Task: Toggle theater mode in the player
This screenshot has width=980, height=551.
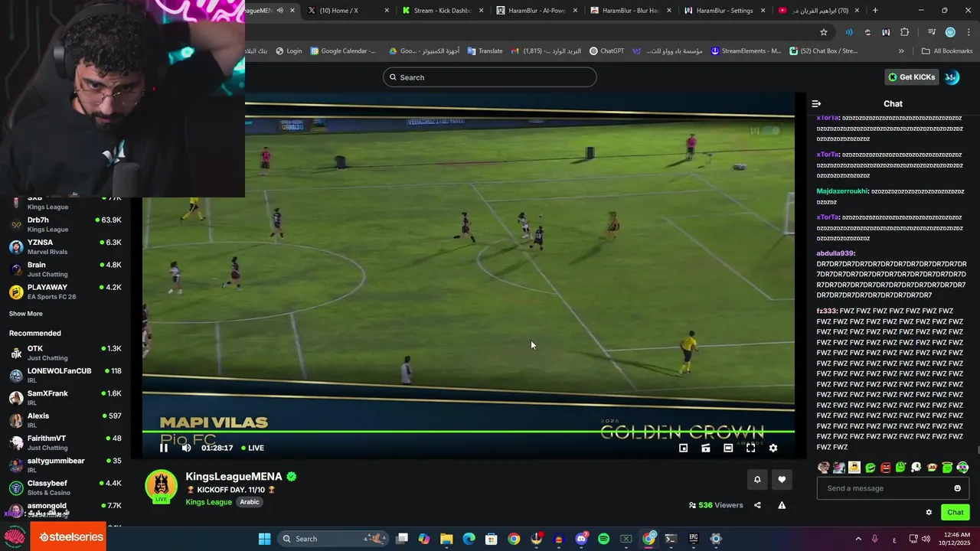Action: [728, 448]
